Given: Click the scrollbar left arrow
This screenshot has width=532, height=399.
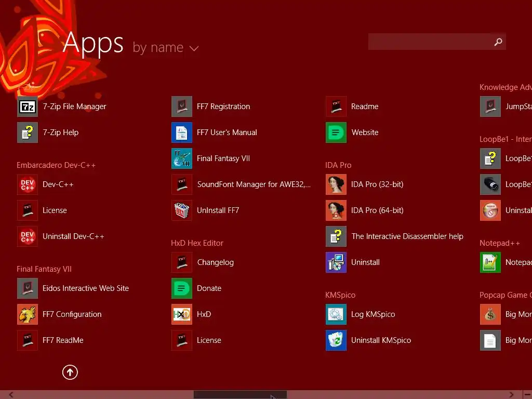Looking at the screenshot, I should tap(11, 395).
